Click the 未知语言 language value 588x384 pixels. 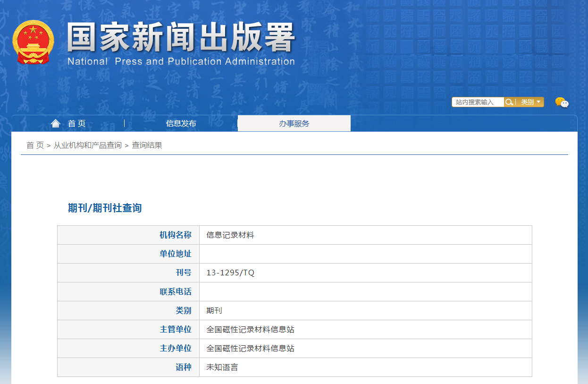pos(222,367)
